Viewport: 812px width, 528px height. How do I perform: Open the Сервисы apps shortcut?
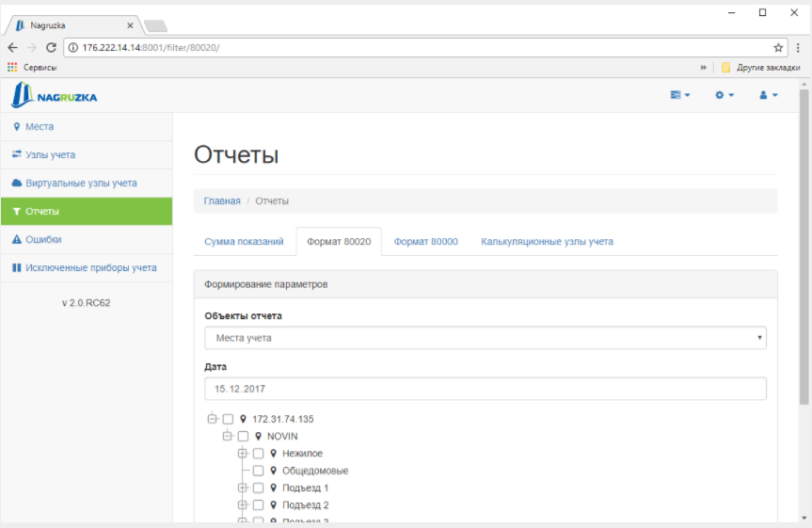coord(32,68)
